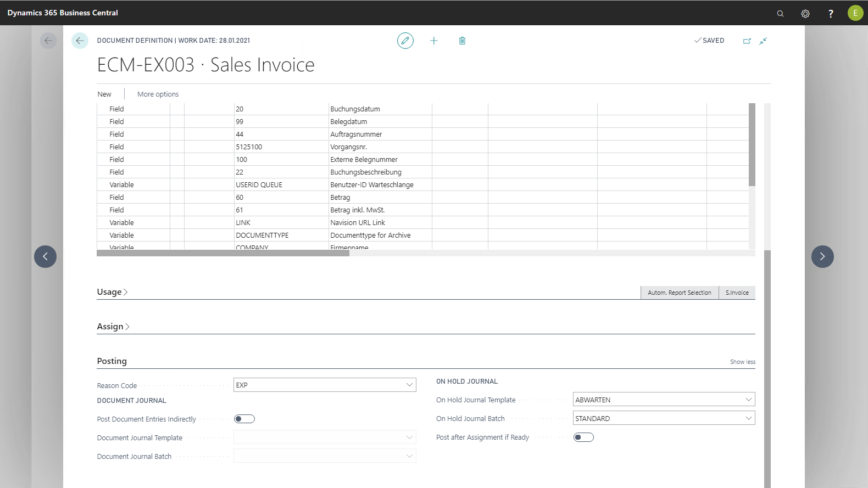
Task: Open the Reason Code dropdown
Action: [409, 385]
